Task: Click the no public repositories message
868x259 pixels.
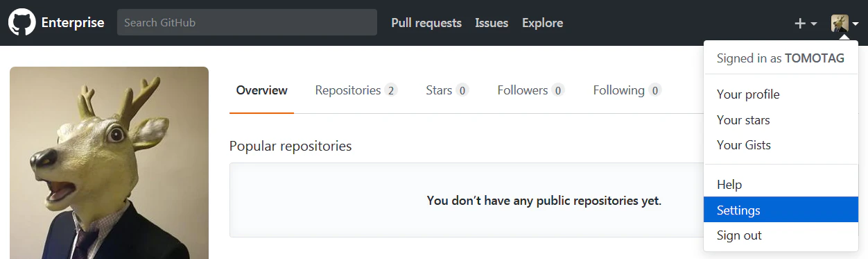Action: click(544, 201)
